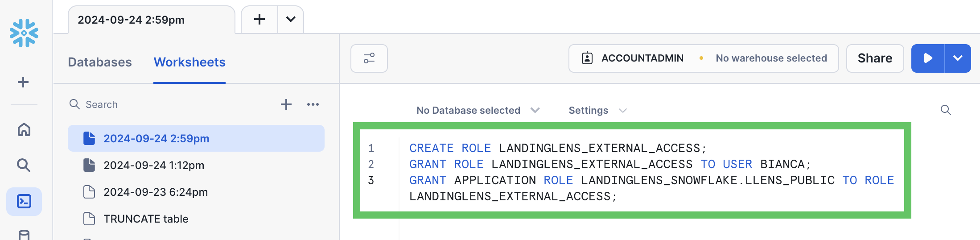
Task: Open the Projects worksheets sidebar icon
Action: (24, 202)
